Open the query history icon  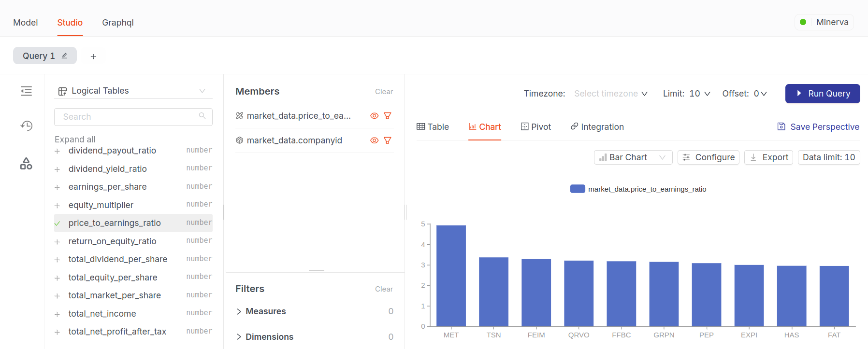click(26, 126)
